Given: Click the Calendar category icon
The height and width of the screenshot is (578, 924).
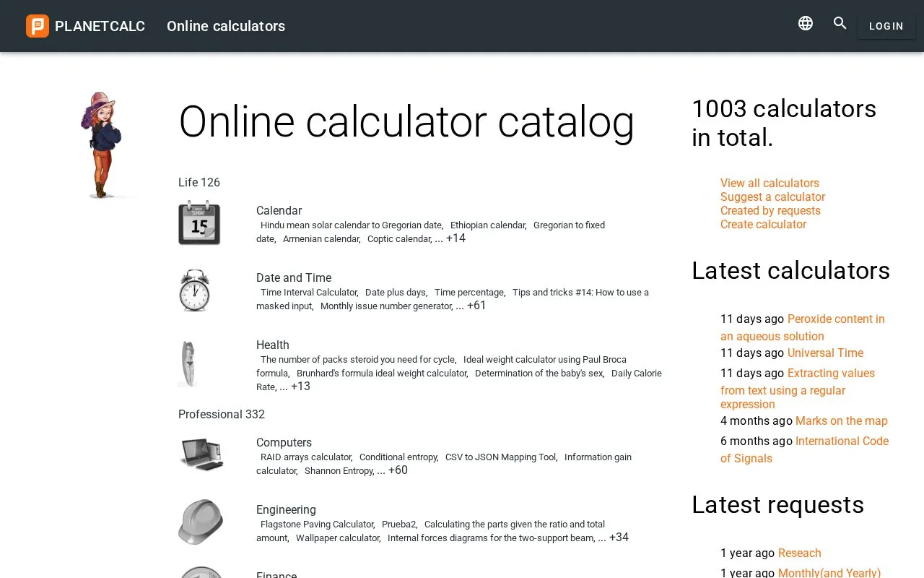Looking at the screenshot, I should [x=199, y=223].
